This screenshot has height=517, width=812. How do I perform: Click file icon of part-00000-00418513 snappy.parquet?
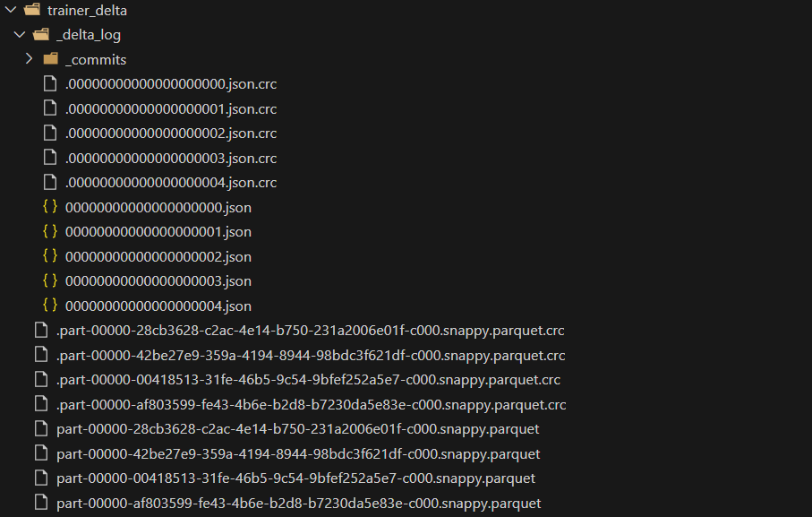41,478
